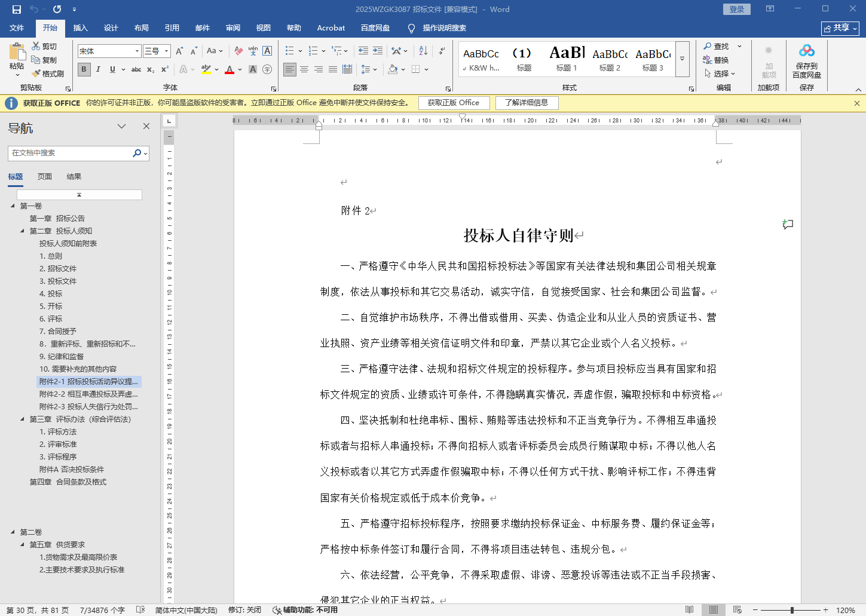Expand the styles gallery more arrow

(x=682, y=59)
